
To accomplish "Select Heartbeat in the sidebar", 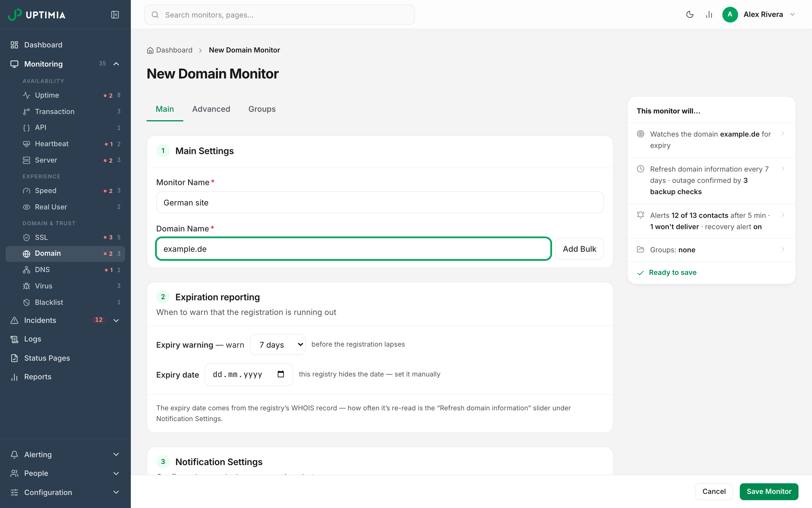I will pyautogui.click(x=65, y=144).
